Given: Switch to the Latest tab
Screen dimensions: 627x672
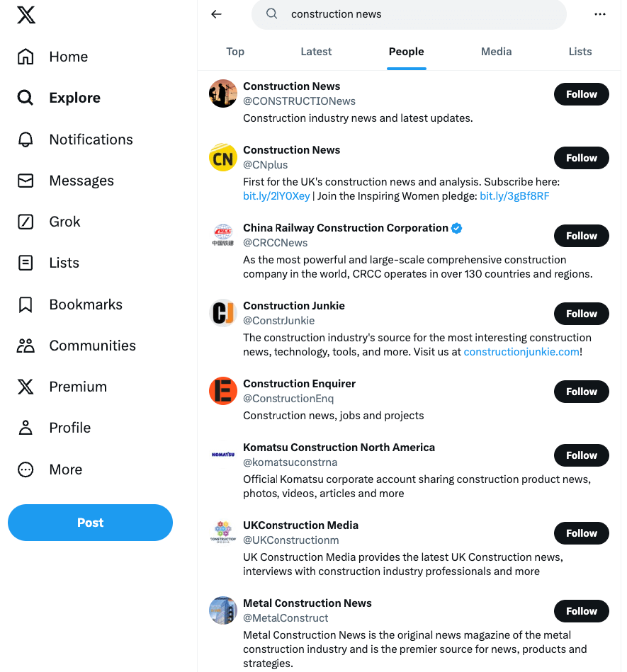Looking at the screenshot, I should [x=316, y=52].
